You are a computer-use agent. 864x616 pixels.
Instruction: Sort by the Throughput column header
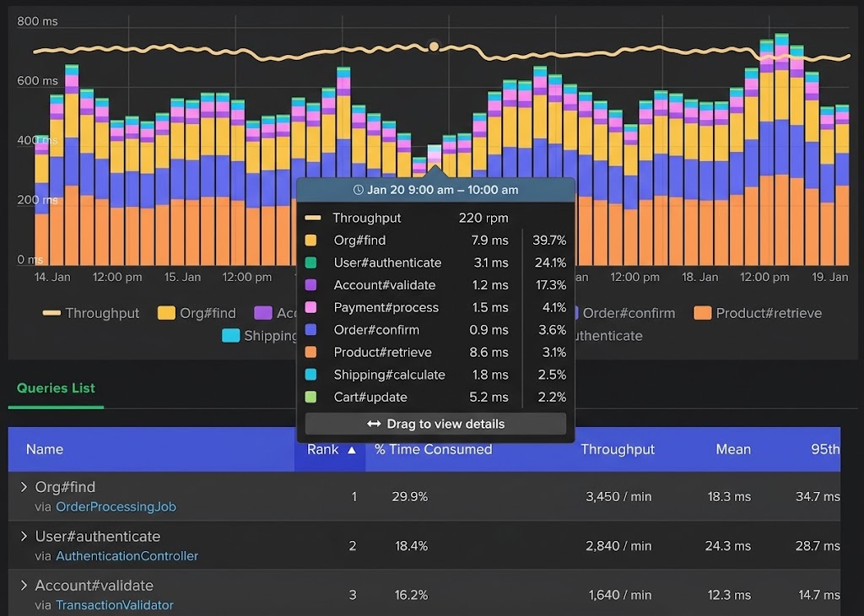click(617, 449)
